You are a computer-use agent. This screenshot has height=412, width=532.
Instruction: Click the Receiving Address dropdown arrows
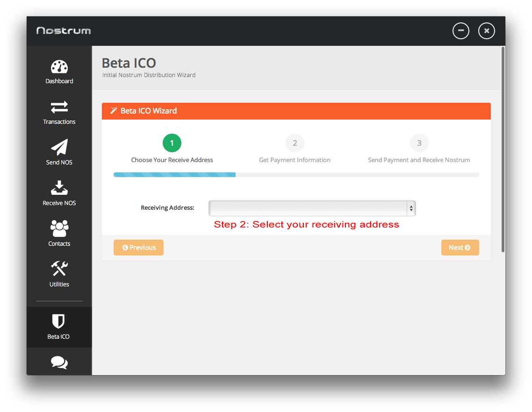point(411,208)
